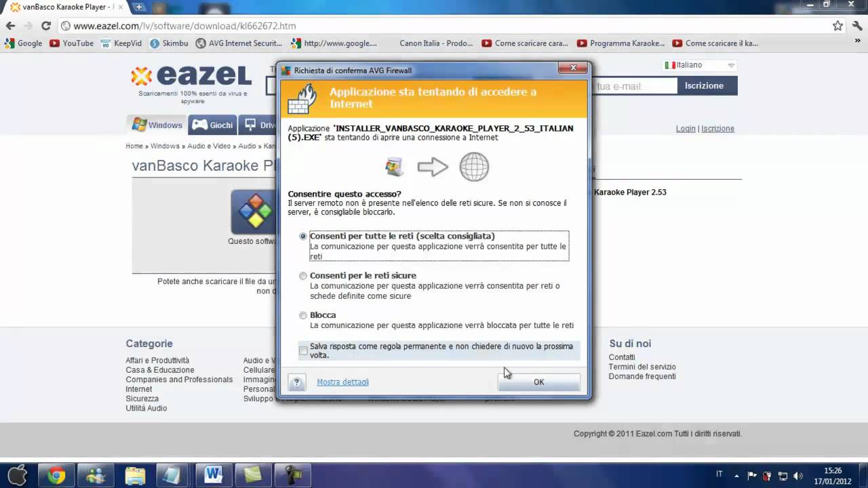Expand the Italiano language dropdown
The width and height of the screenshot is (868, 488).
[x=700, y=65]
